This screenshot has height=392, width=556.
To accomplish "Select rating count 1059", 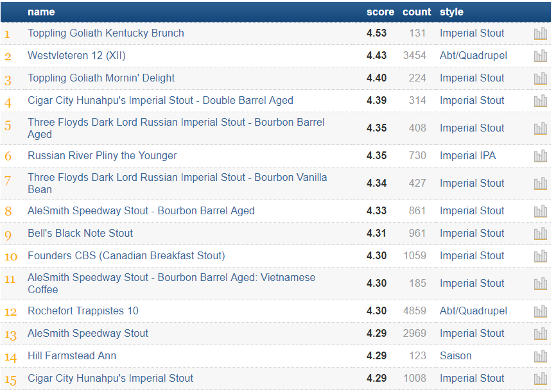I will pos(415,256).
